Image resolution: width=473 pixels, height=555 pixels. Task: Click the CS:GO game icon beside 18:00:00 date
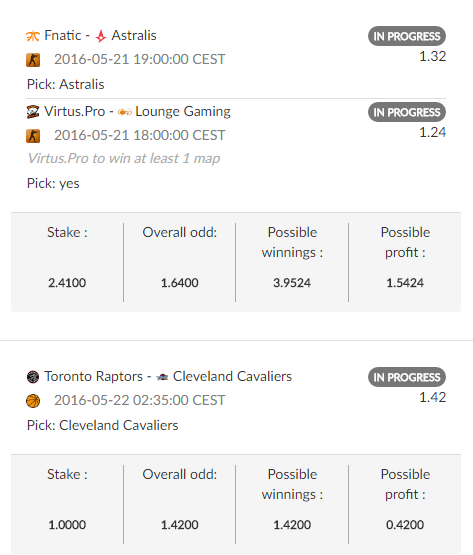tap(33, 136)
